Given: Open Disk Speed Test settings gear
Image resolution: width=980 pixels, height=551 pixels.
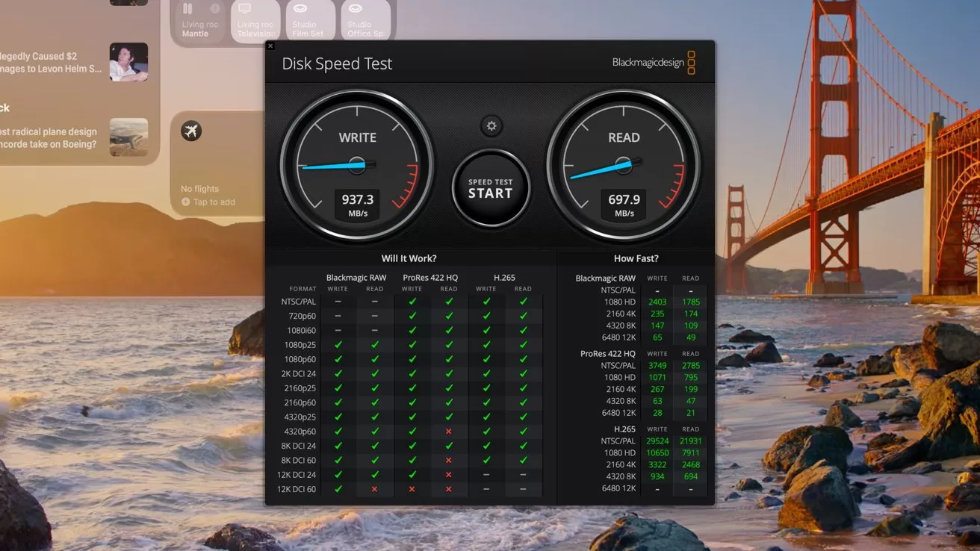Looking at the screenshot, I should pos(491,126).
